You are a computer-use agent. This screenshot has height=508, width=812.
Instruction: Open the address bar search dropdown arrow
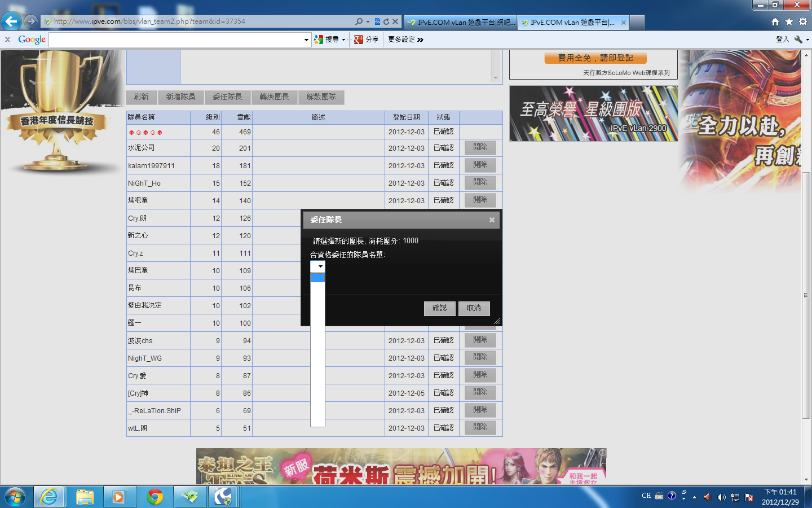368,21
